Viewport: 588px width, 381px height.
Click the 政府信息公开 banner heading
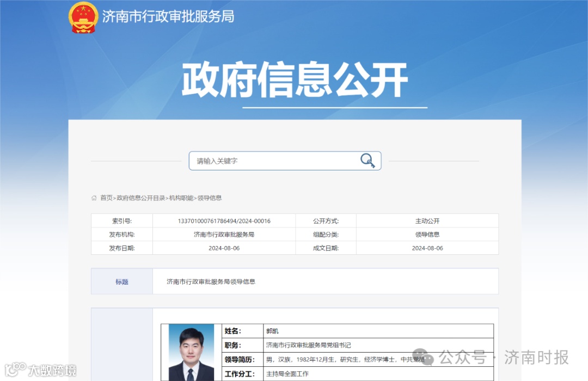tap(295, 79)
